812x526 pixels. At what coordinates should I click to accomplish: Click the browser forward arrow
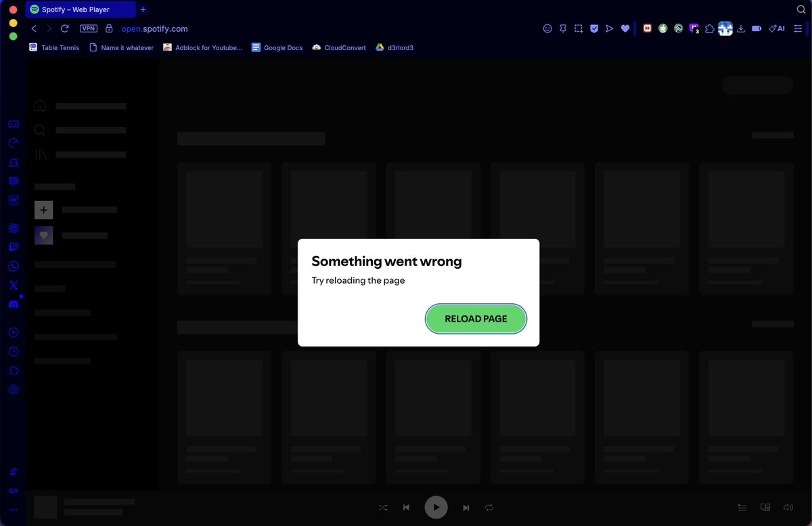(49, 28)
